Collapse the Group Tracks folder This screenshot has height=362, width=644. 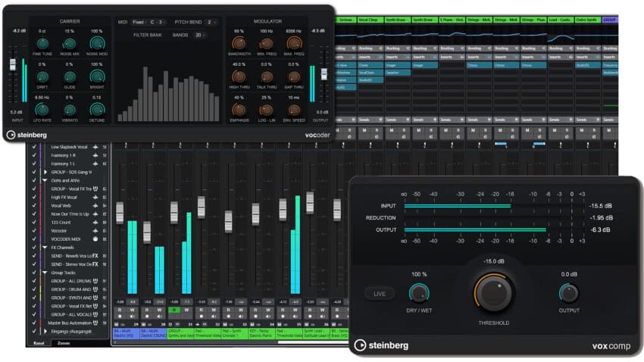[x=45, y=273]
